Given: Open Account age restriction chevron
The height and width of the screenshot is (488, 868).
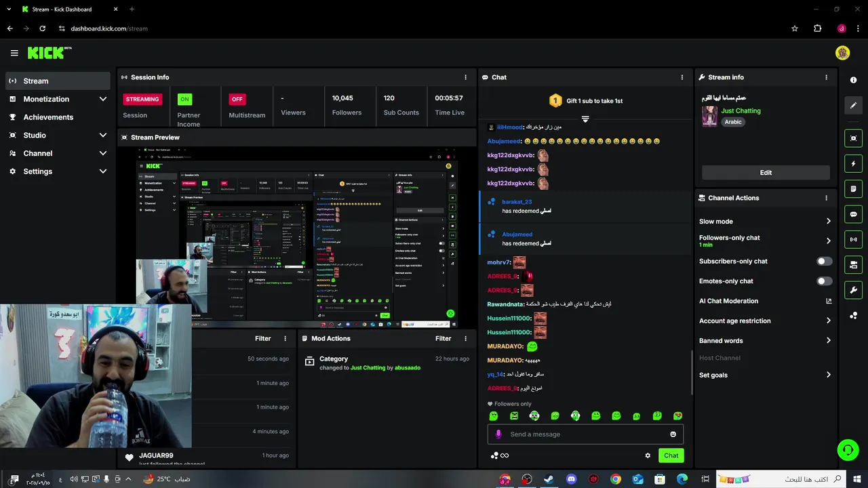Looking at the screenshot, I should click(828, 321).
